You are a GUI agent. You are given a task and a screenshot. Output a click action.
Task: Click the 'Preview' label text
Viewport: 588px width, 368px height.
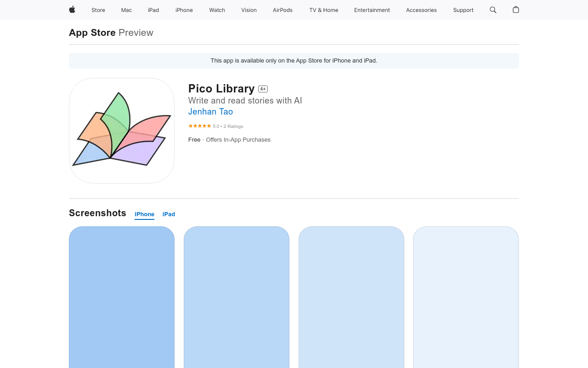pyautogui.click(x=136, y=33)
